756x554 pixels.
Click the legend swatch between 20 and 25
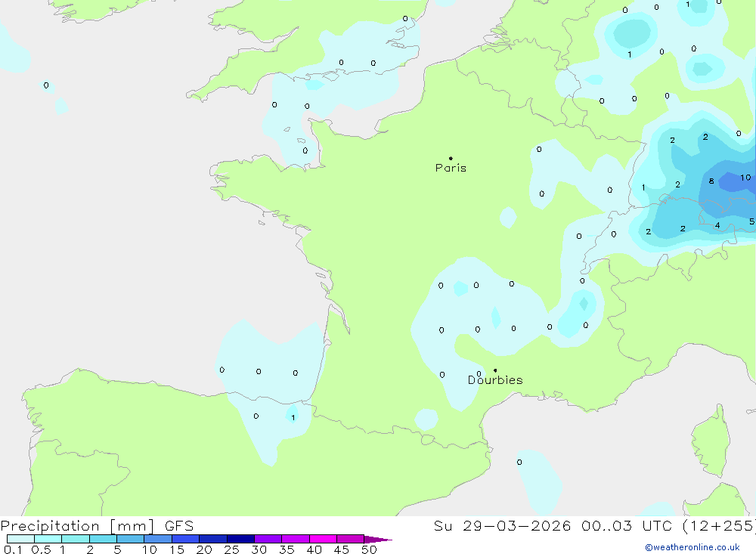pos(212,539)
